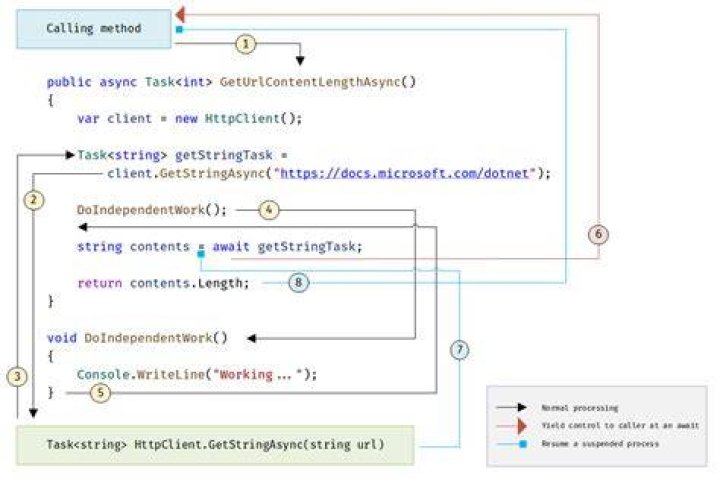Click "string contents" declaration text
720x478 pixels.
tap(133, 247)
